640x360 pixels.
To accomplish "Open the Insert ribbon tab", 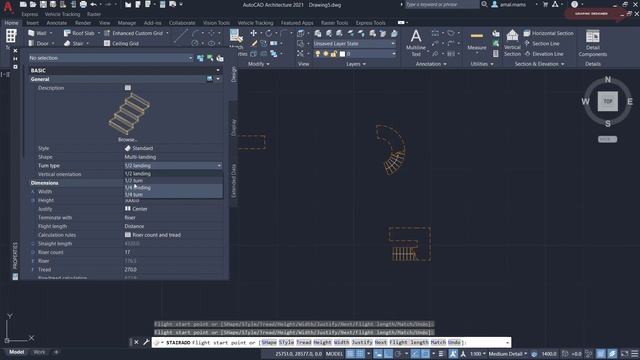I will point(33,23).
